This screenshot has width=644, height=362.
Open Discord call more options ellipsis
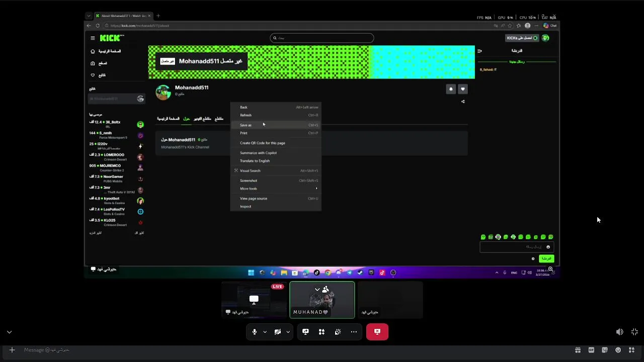tap(354, 332)
